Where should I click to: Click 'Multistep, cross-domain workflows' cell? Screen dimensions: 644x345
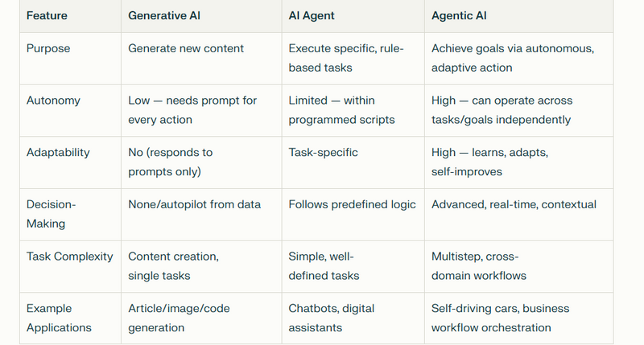click(x=479, y=266)
